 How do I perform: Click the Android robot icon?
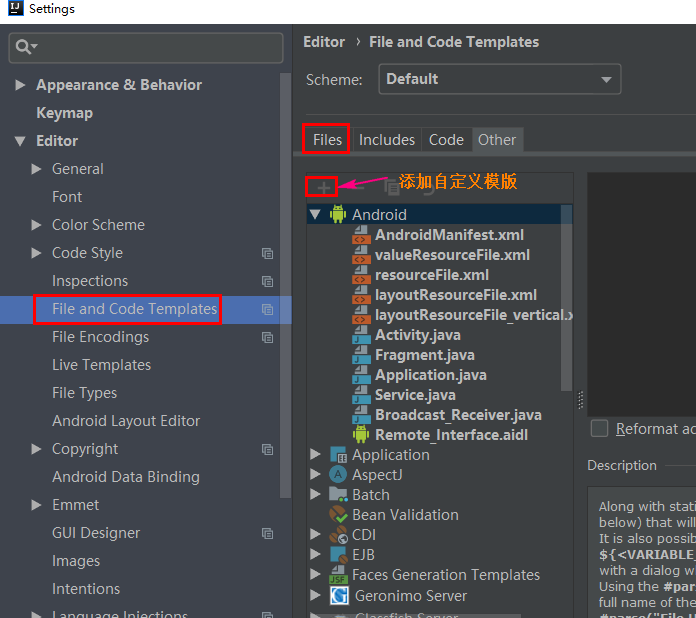pos(338,214)
